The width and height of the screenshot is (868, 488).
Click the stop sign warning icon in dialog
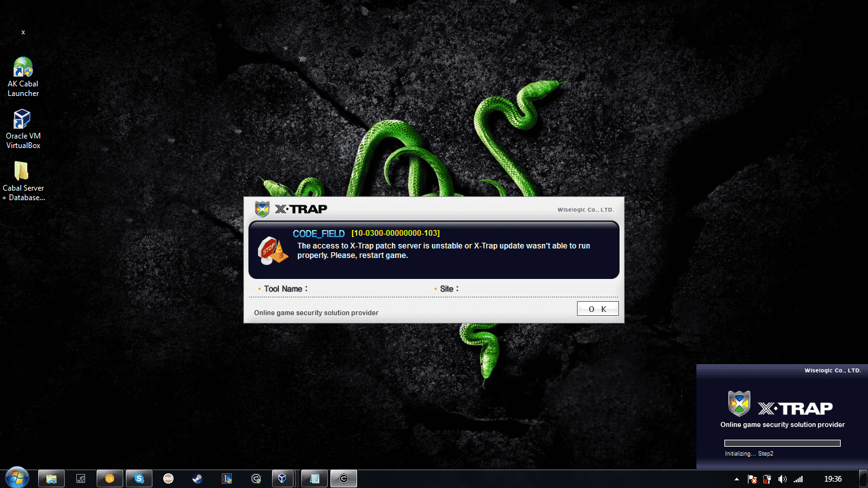pyautogui.click(x=272, y=250)
